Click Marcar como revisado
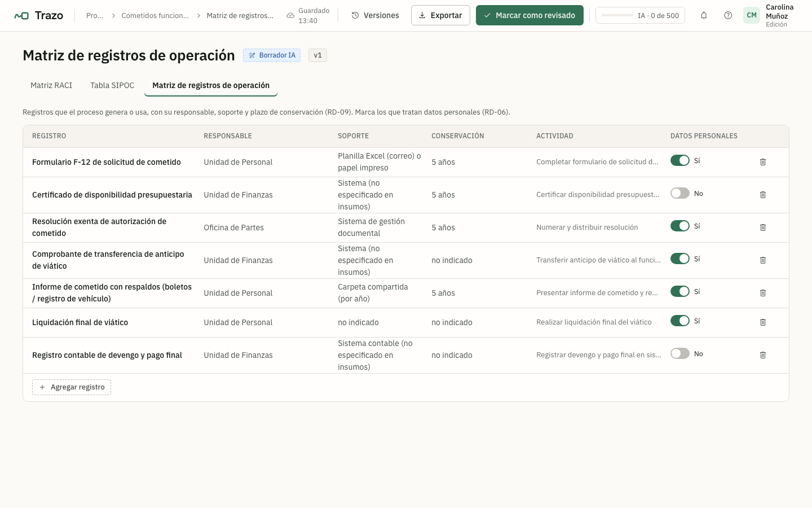812x508 pixels. 529,15
